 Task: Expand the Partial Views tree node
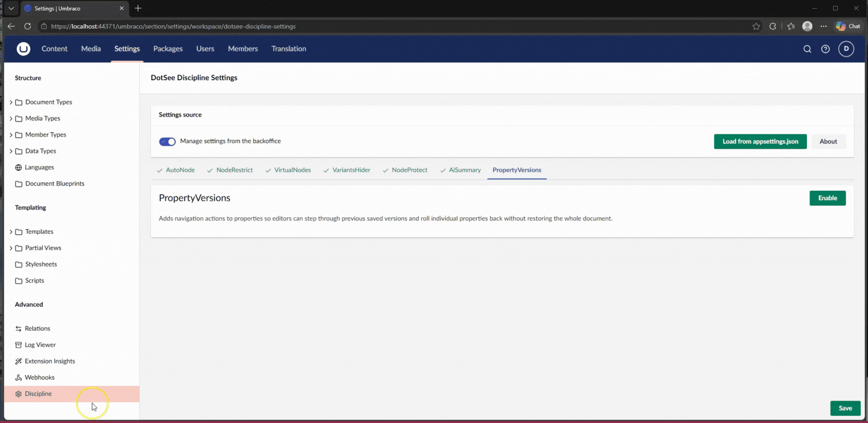11,248
